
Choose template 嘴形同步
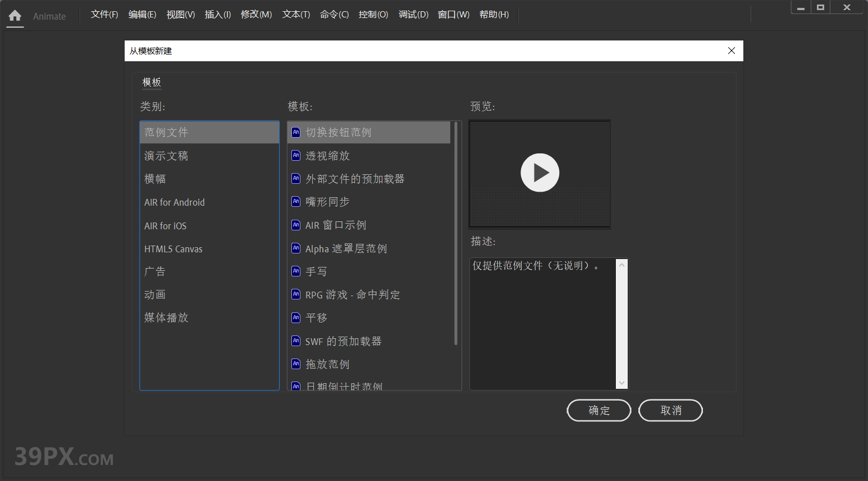point(369,202)
